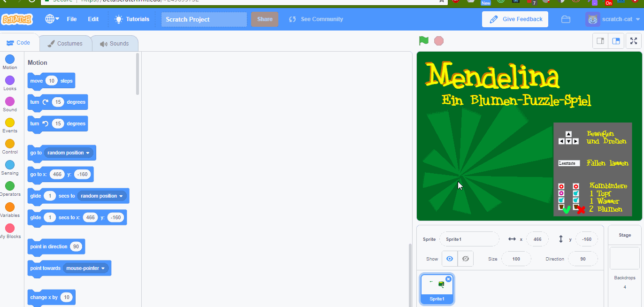
Task: Open the My Stuff folder icon
Action: [566, 19]
